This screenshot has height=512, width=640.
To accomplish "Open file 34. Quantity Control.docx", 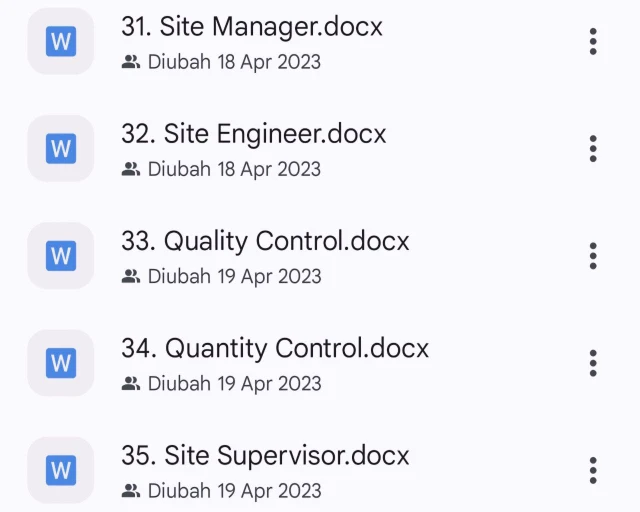I will pyautogui.click(x=275, y=348).
